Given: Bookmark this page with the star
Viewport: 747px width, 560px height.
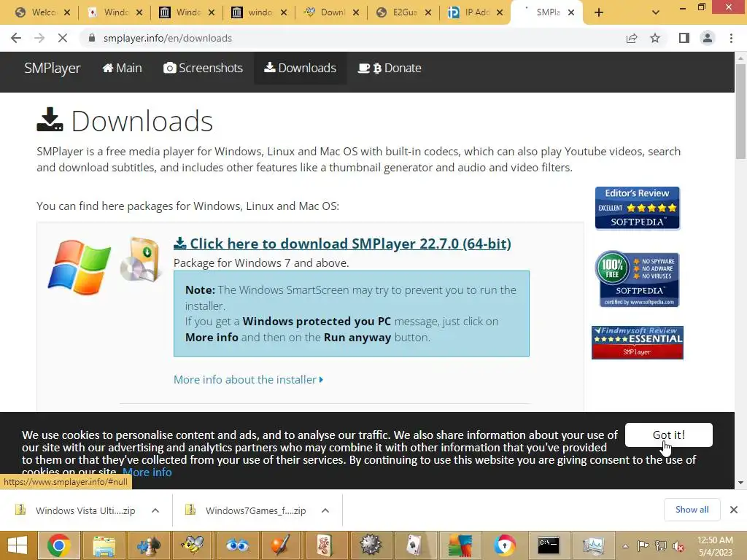Looking at the screenshot, I should 655,38.
